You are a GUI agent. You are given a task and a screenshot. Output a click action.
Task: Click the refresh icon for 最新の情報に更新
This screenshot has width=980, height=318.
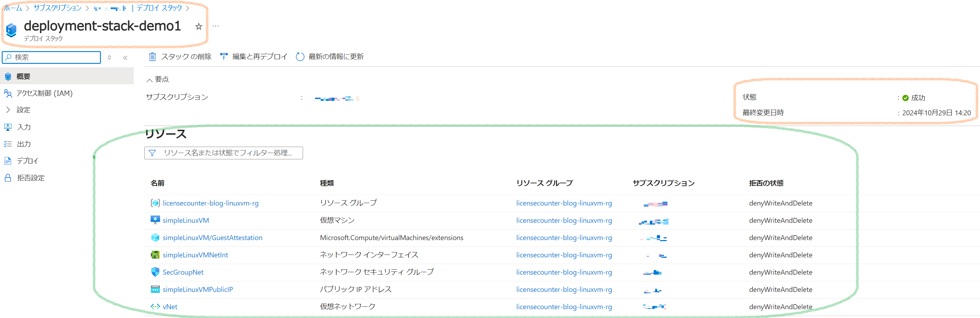point(300,57)
